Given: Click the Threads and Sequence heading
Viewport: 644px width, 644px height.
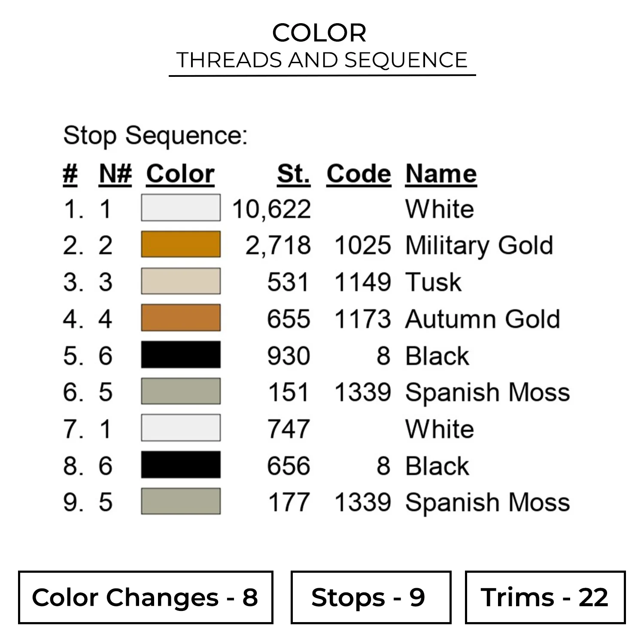Looking at the screenshot, I should tap(322, 60).
